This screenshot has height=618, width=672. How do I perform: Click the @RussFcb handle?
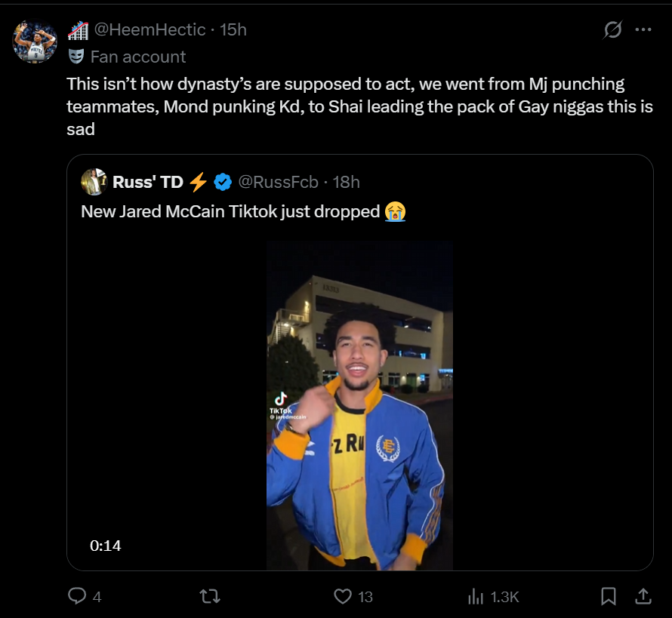278,182
